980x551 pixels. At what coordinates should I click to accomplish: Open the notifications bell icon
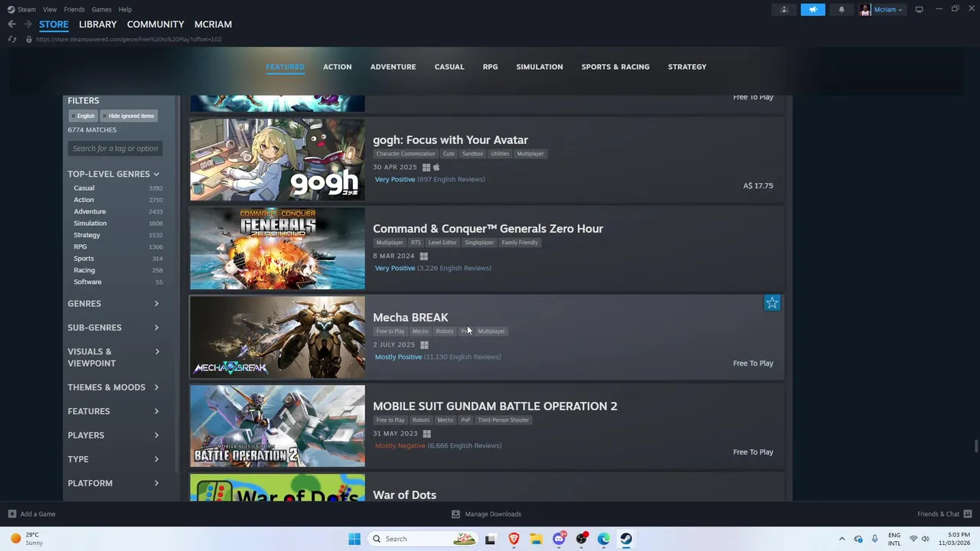pyautogui.click(x=841, y=9)
